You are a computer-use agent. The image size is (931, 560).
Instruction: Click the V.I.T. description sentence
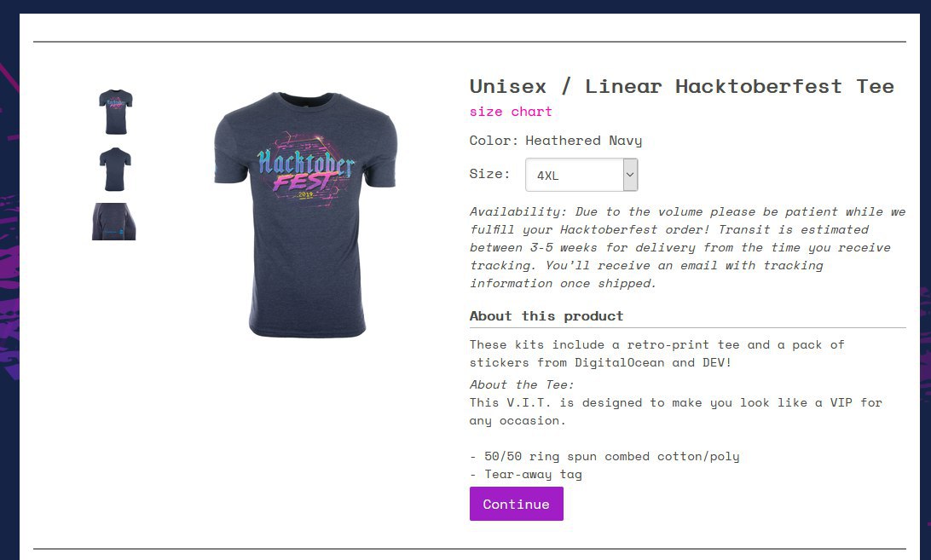[x=676, y=412]
